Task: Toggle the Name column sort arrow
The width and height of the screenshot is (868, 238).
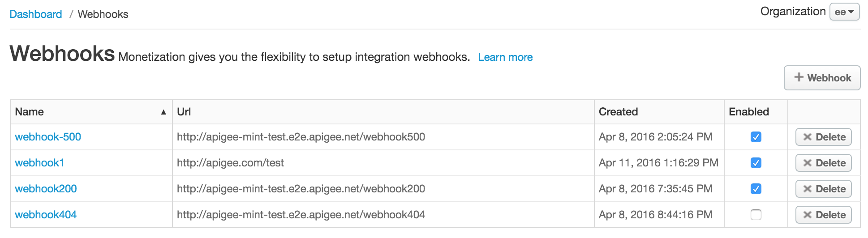Action: pos(163,112)
